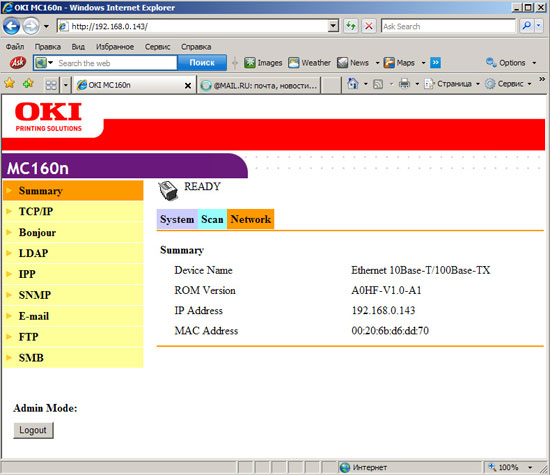Refresh the page with the green arrows icon
Screen dimensions: 550x475
pyautogui.click(x=351, y=26)
